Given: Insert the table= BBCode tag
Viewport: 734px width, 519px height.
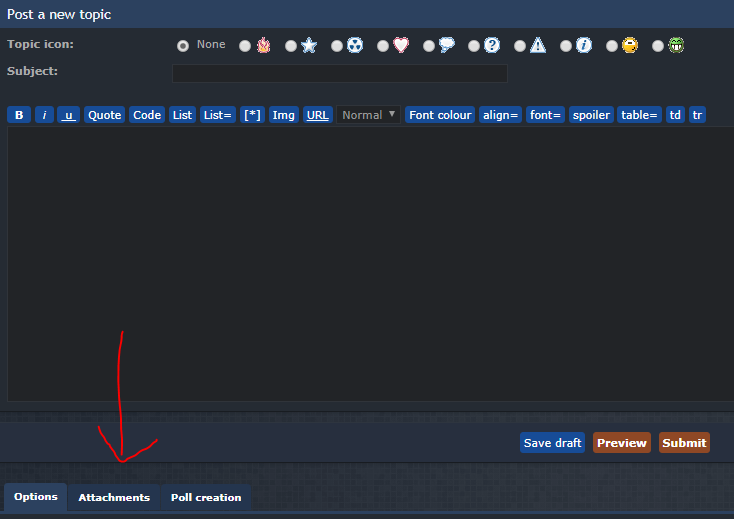Looking at the screenshot, I should 639,115.
